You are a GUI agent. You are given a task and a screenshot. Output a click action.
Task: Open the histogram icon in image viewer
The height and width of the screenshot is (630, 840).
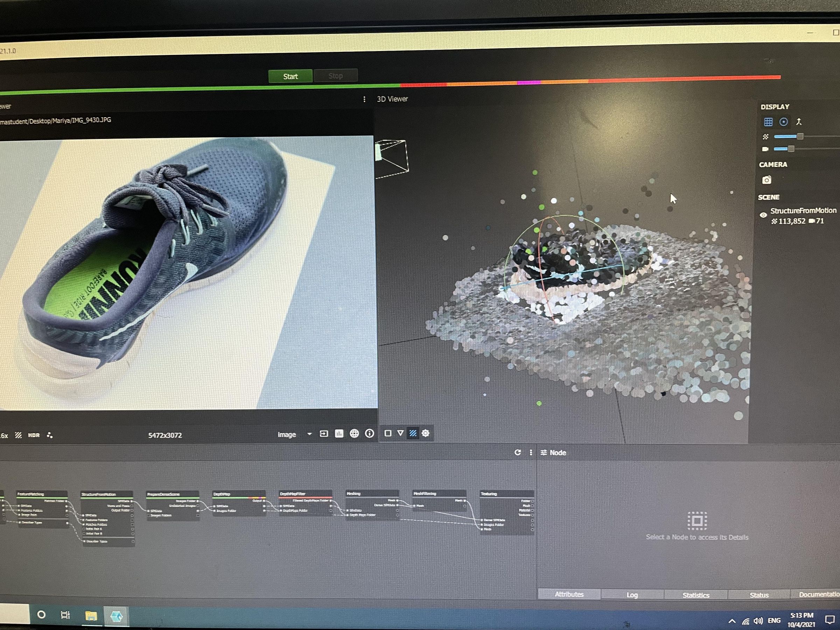(339, 434)
